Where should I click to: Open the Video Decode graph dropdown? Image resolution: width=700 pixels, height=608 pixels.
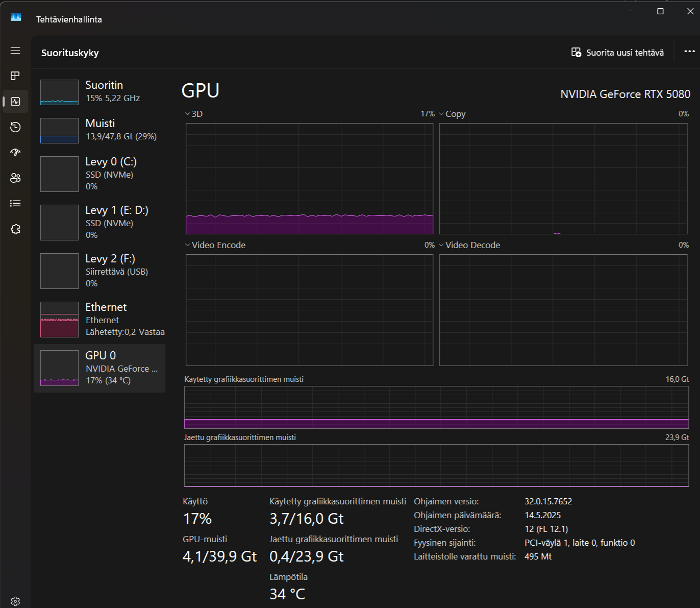tap(469, 245)
